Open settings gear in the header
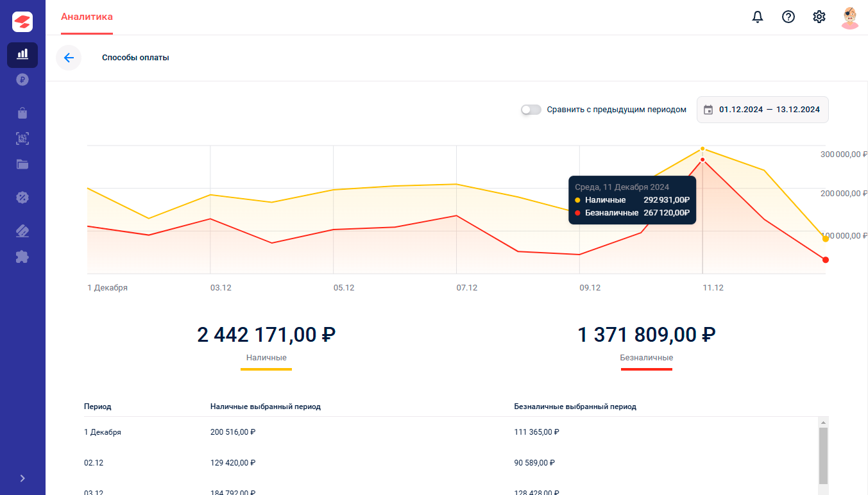Screen dimensions: 868x495 tap(819, 17)
